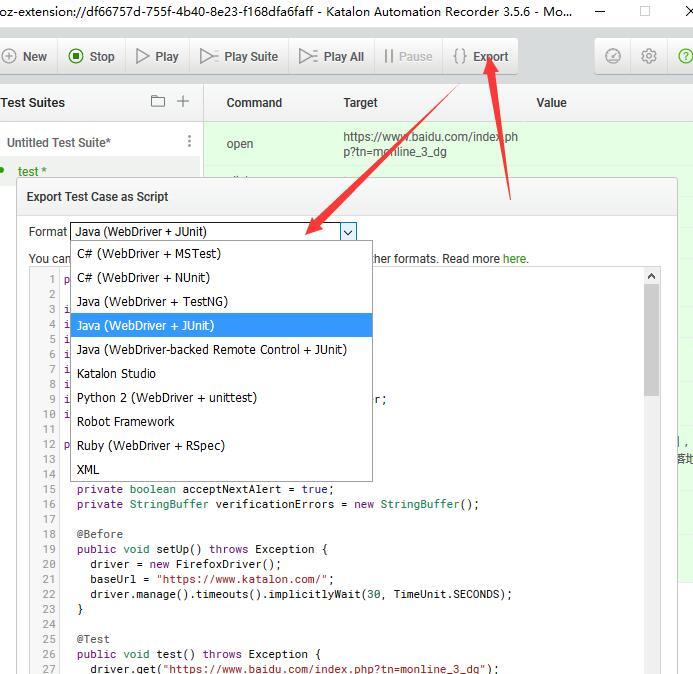Open the settings gear icon
Screen dimensions: 693x674
click(x=648, y=56)
